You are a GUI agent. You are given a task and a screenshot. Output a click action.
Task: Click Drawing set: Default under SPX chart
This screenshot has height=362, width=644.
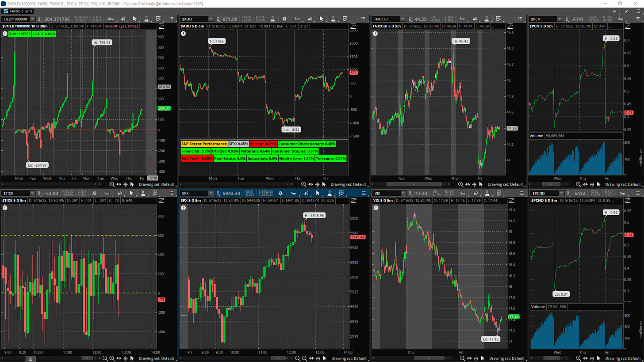point(348,358)
